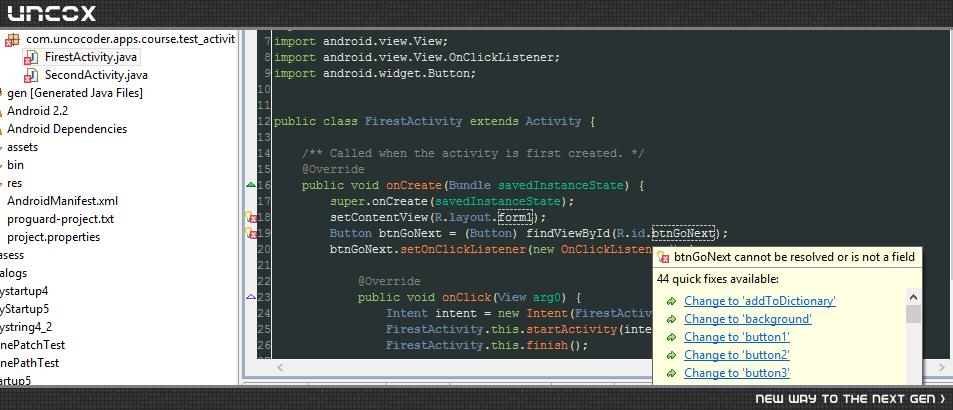Click the green arrow icon beside 'button3'
This screenshot has width=953, height=410.
[x=671, y=374]
